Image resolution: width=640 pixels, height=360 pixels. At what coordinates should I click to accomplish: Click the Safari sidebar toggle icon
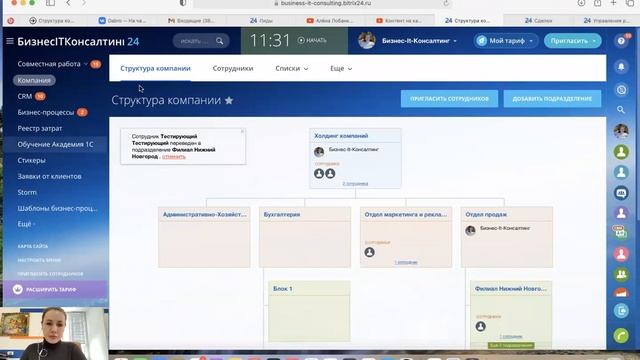[50, 3]
